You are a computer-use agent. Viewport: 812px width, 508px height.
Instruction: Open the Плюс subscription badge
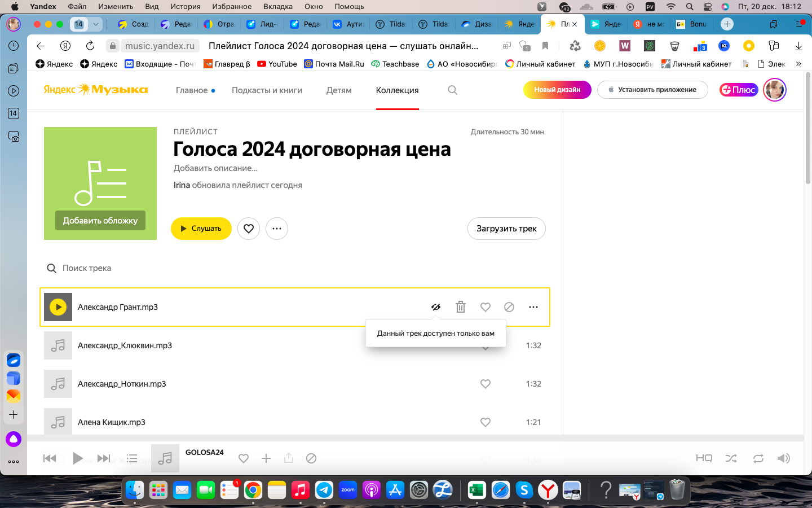click(739, 90)
